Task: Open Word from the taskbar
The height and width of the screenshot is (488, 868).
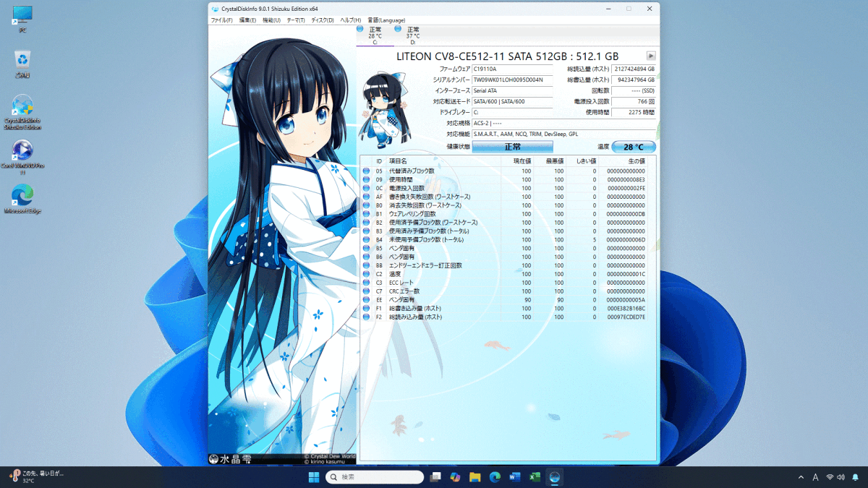Action: (515, 477)
